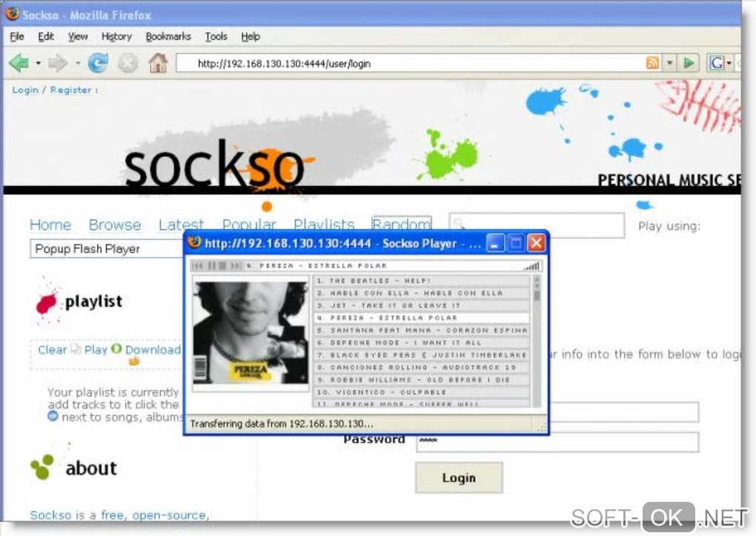Click the Pereza album cover thumbnail
The width and height of the screenshot is (756, 536).
pos(251,333)
